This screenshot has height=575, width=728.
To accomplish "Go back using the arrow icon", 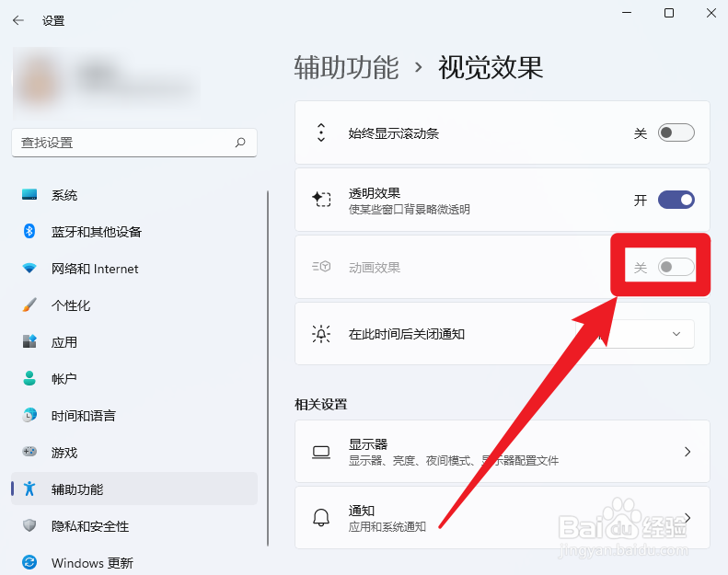I will click(x=18, y=20).
